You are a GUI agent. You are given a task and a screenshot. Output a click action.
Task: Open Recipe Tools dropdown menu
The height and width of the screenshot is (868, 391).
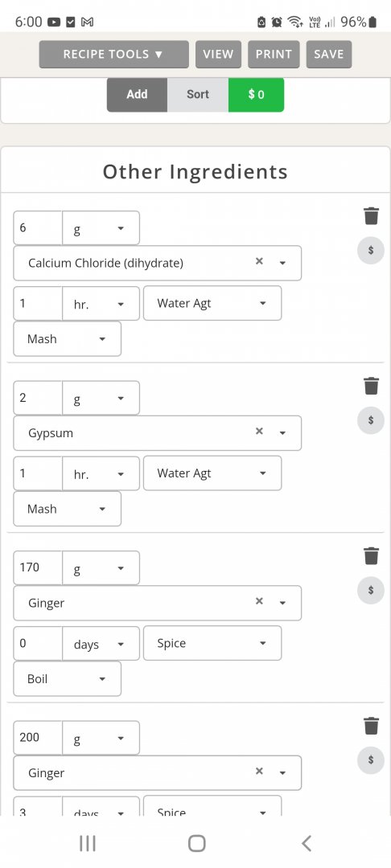[113, 55]
